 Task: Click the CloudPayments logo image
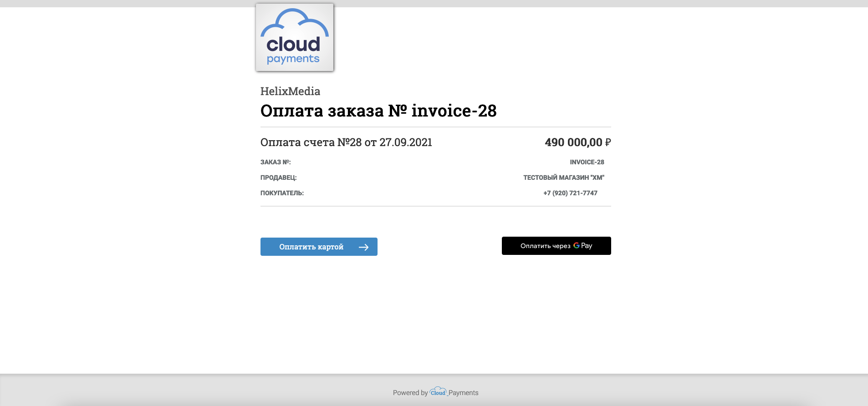click(x=295, y=37)
